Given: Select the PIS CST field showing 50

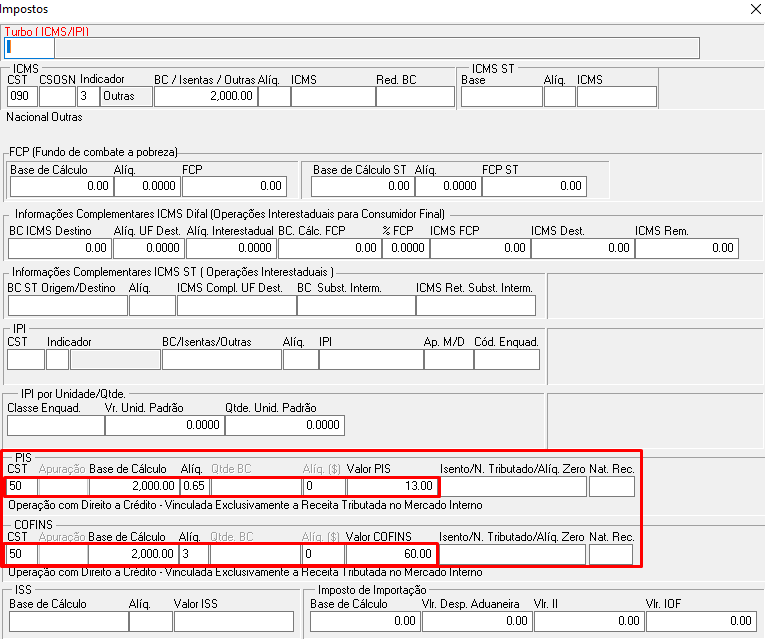Looking at the screenshot, I should click(22, 486).
